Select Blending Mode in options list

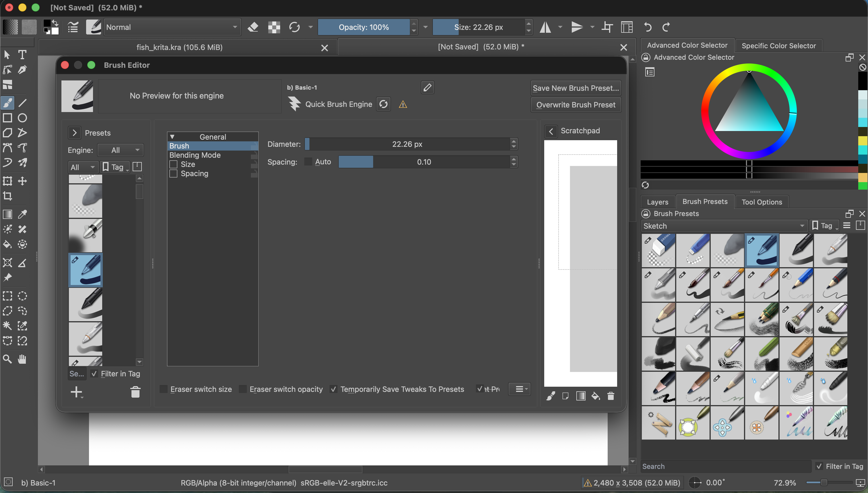[x=212, y=155]
